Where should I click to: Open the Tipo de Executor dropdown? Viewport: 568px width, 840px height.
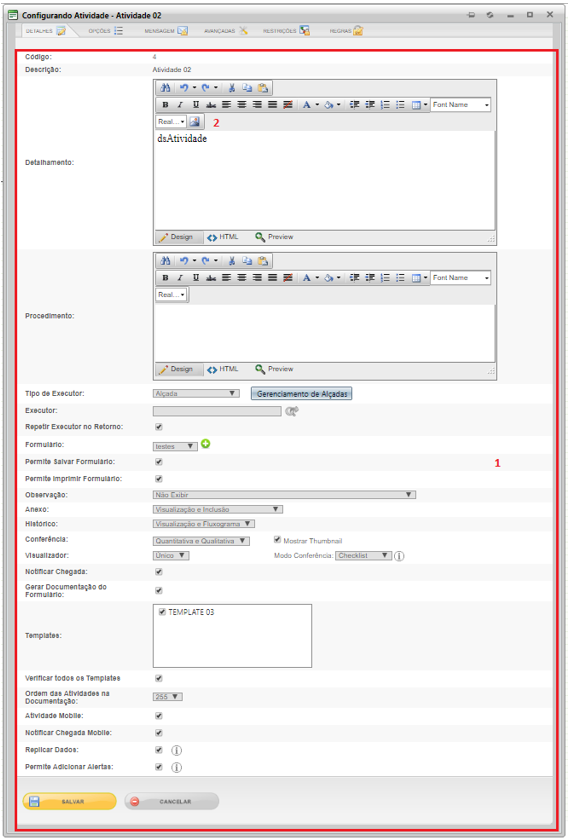pyautogui.click(x=196, y=394)
